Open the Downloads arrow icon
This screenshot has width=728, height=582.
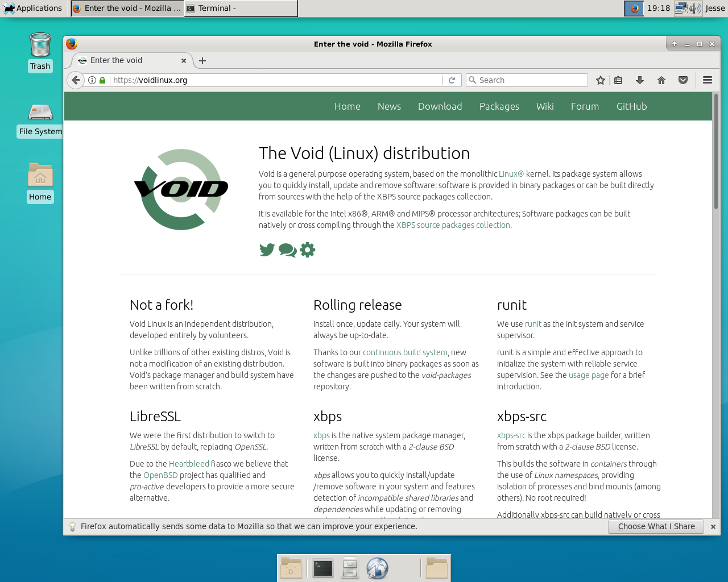[640, 80]
